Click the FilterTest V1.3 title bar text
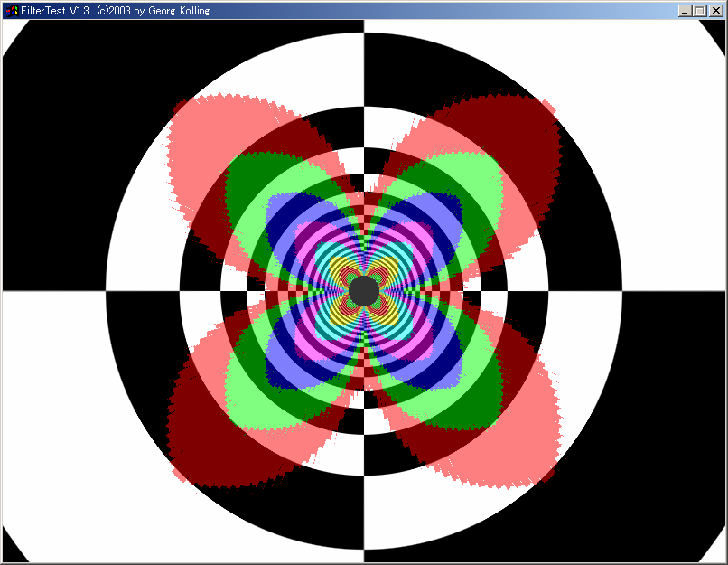The width and height of the screenshot is (728, 565). [x=115, y=11]
